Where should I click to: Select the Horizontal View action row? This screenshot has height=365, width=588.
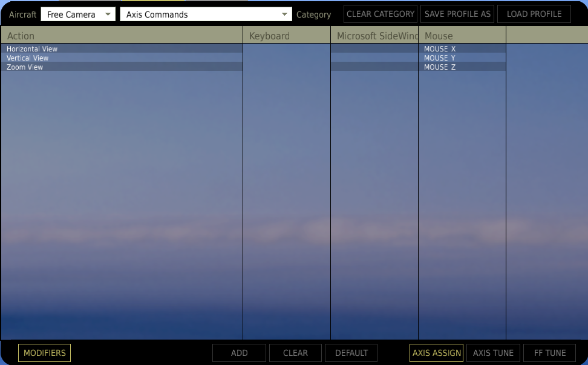(x=122, y=49)
